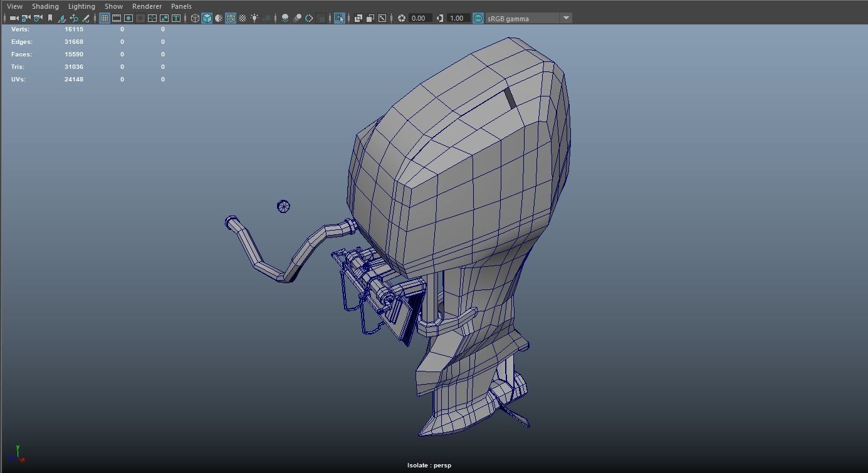Screen dimensions: 868x473
Task: Click the Exposure aperture icon
Action: 402,18
